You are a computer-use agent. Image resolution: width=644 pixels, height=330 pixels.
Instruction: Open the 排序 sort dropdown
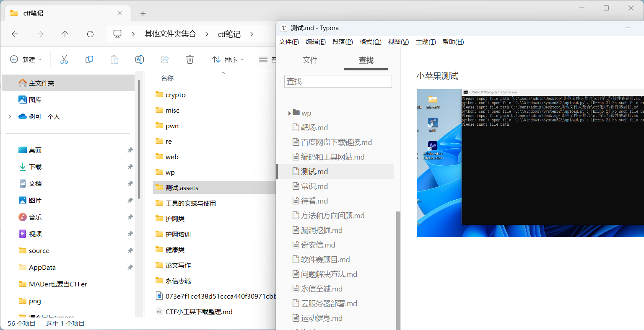point(228,59)
